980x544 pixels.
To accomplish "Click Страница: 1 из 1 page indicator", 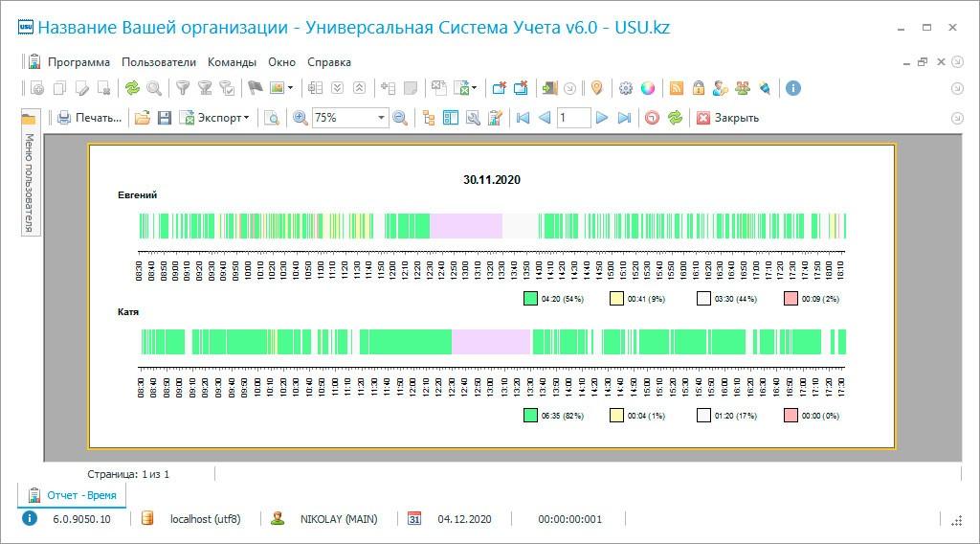I will 128,475.
